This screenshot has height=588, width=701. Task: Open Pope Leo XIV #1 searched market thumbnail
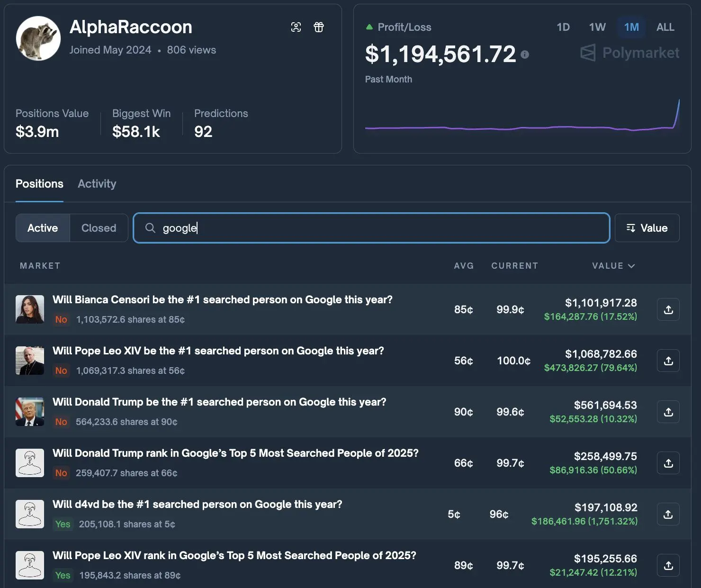coord(30,361)
